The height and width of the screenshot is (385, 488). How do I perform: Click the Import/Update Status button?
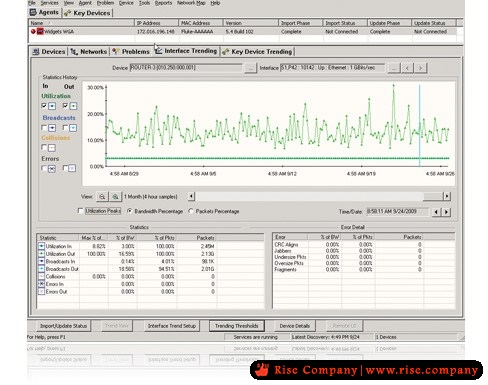click(63, 326)
